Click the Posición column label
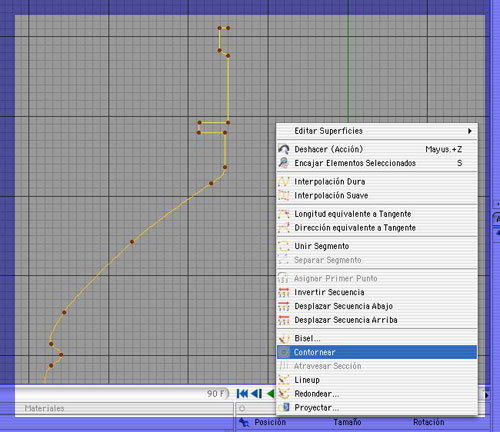500x432 pixels. (x=270, y=422)
